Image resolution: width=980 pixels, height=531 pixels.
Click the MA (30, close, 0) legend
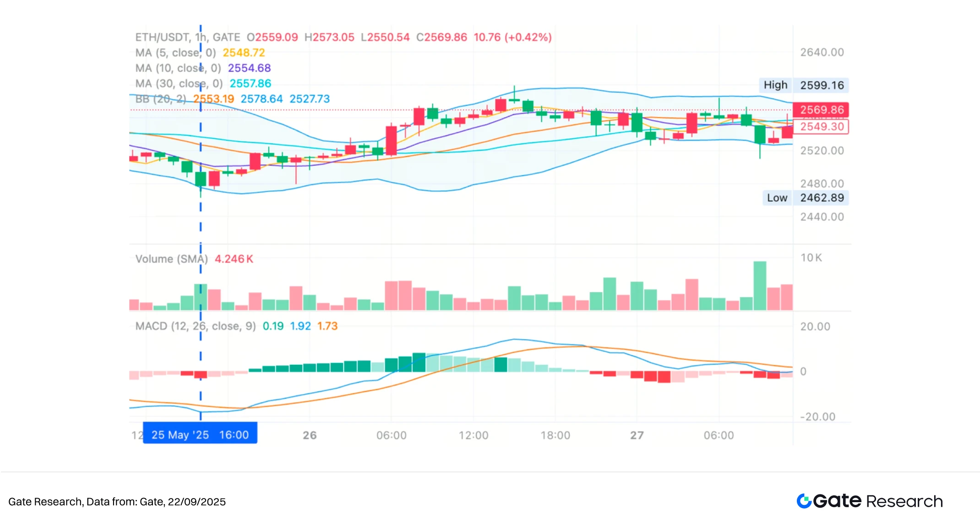click(179, 84)
